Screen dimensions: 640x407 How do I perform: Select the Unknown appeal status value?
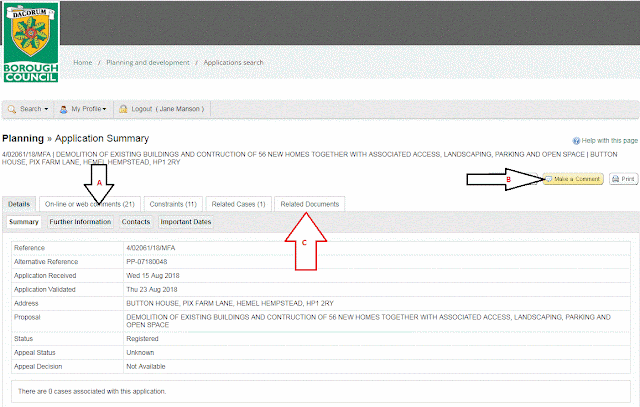pyautogui.click(x=140, y=353)
